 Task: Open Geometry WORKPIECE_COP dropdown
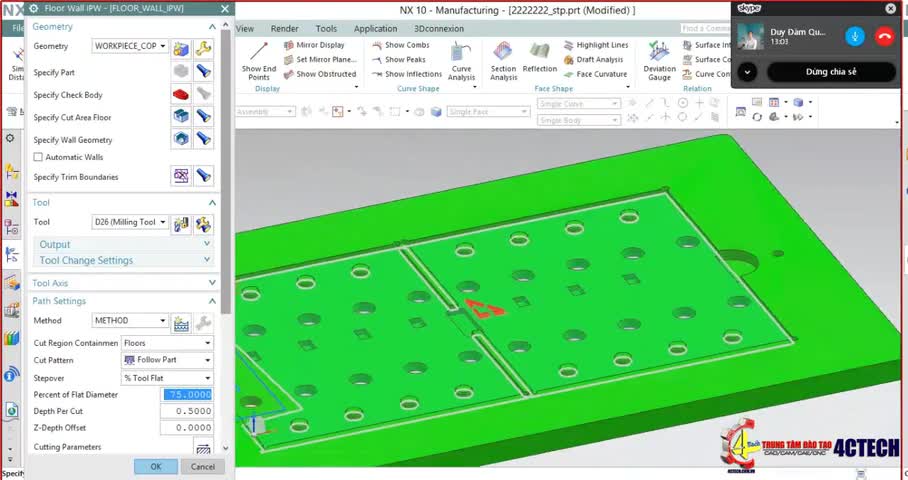click(x=130, y=46)
